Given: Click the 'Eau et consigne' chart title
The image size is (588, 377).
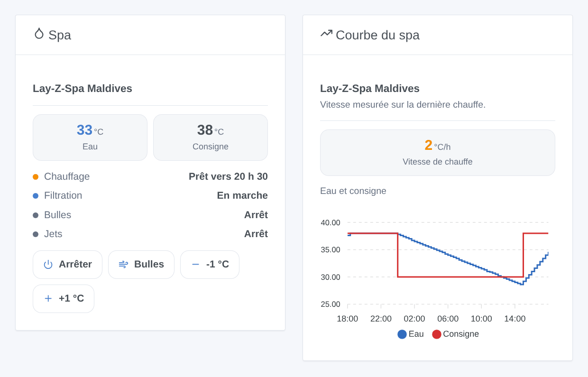Looking at the screenshot, I should (x=353, y=191).
